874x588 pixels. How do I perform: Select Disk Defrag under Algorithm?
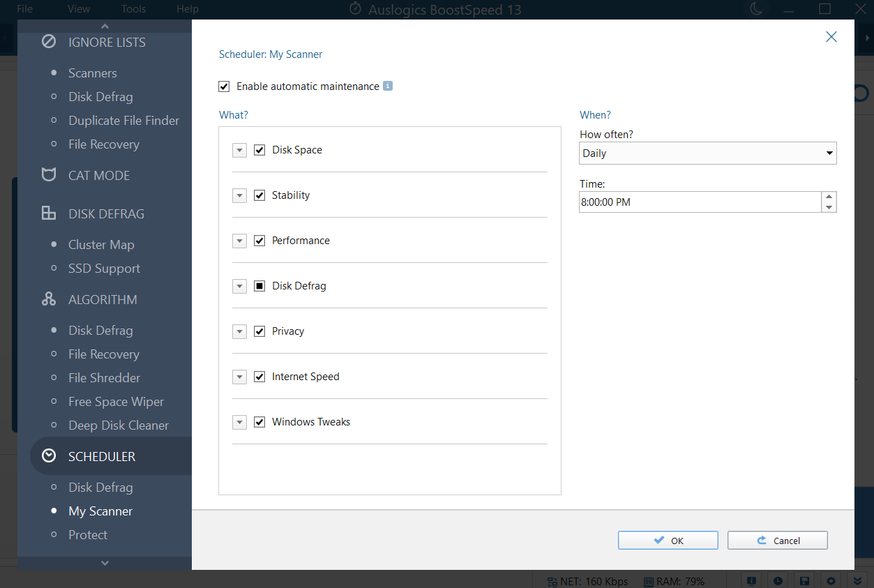coord(100,331)
